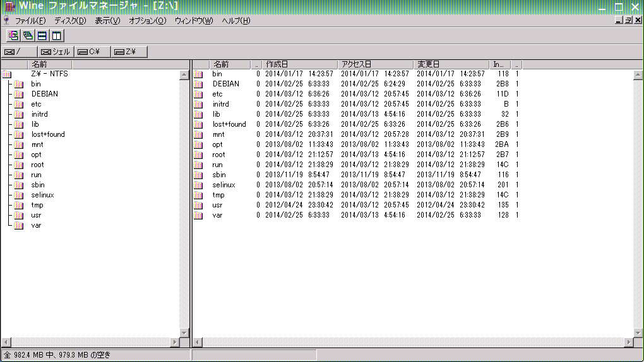Image resolution: width=644 pixels, height=362 pixels.
Task: Click the free space status bar text
Action: (57, 355)
